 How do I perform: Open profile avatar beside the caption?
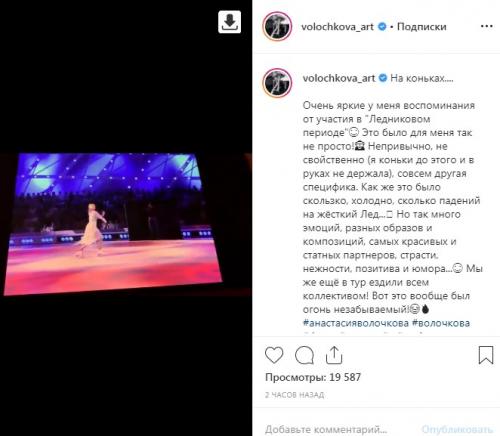point(277,83)
